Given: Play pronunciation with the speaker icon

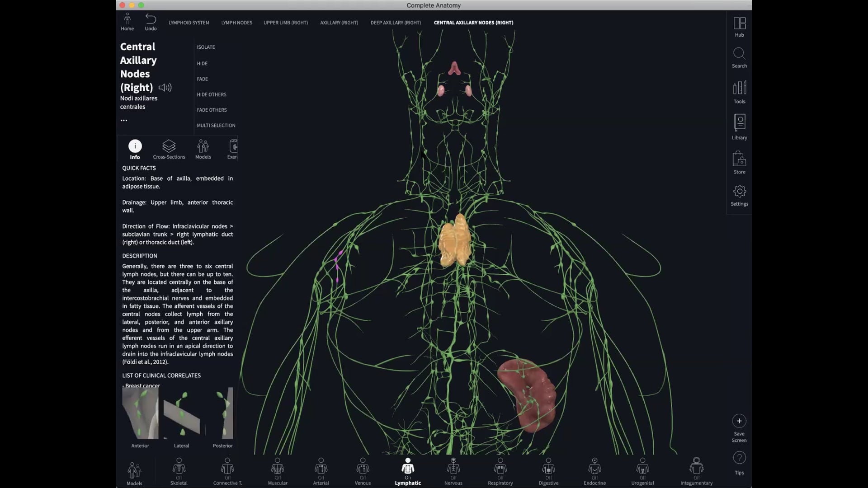Looking at the screenshot, I should point(165,88).
